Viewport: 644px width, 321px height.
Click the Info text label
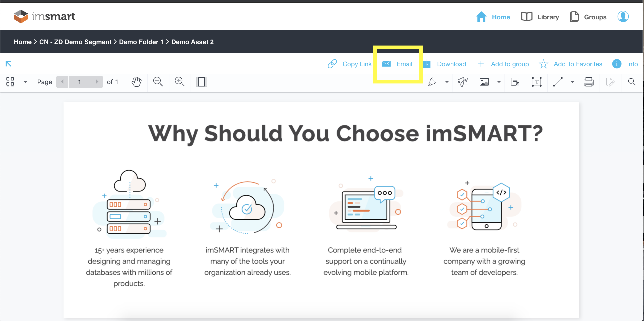pyautogui.click(x=632, y=64)
